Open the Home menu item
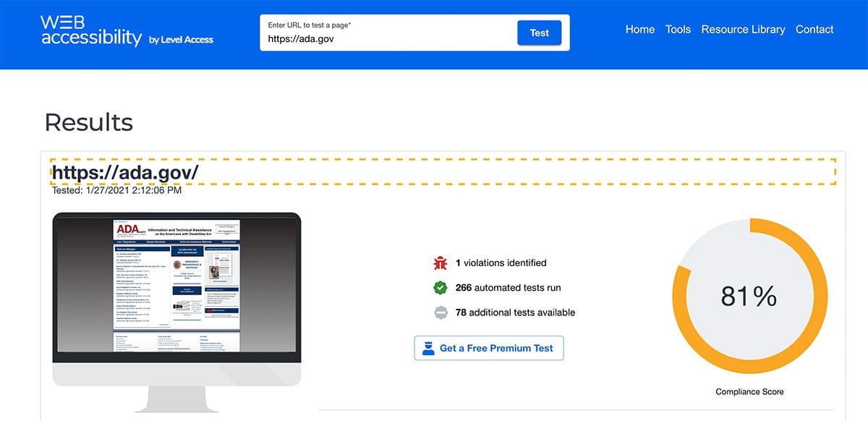868x421 pixels. (x=640, y=30)
